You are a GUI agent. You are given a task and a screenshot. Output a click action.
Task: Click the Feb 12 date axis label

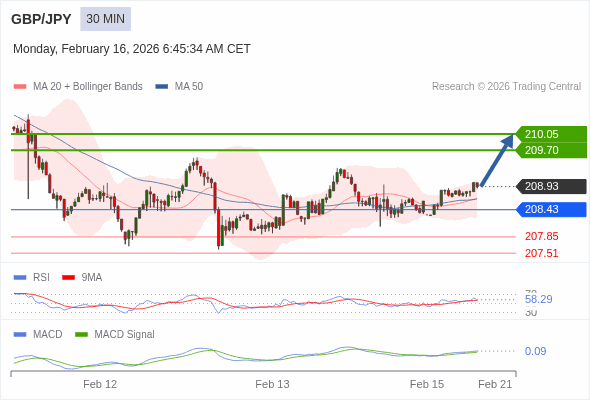tap(100, 384)
